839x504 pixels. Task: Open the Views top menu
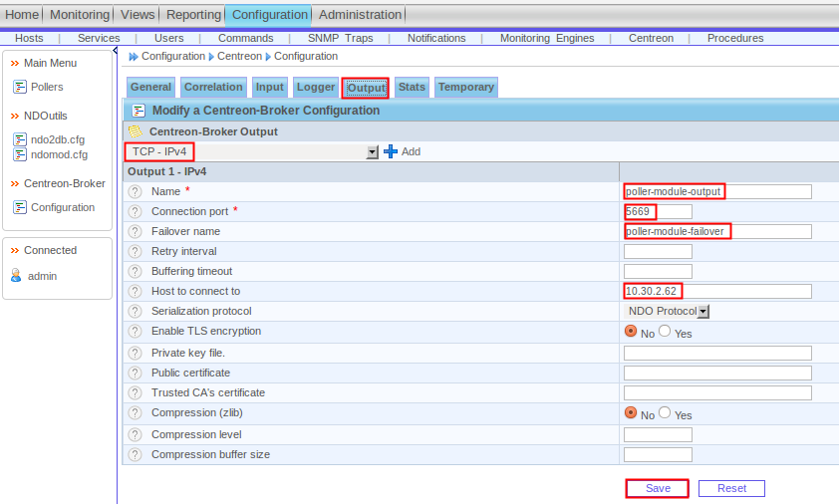pyautogui.click(x=138, y=15)
